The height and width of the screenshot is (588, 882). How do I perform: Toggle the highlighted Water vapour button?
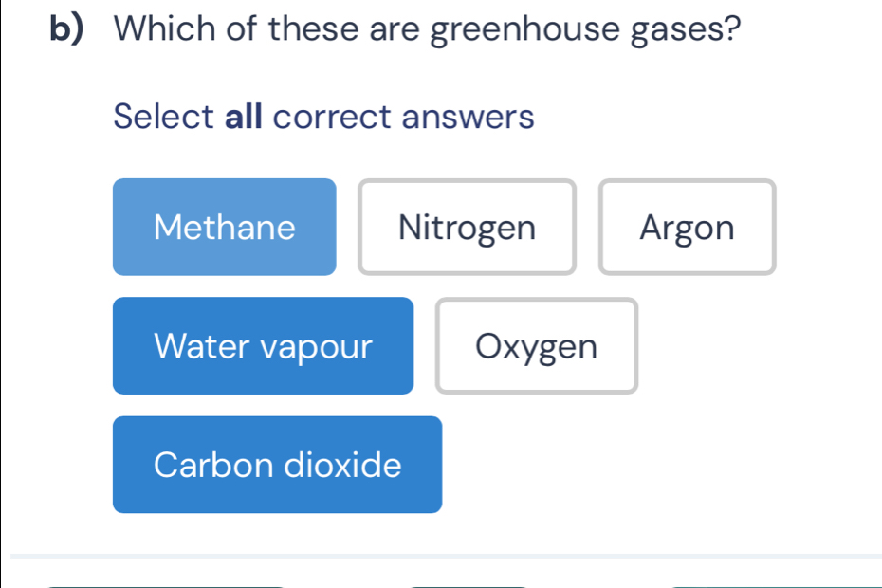point(263,345)
